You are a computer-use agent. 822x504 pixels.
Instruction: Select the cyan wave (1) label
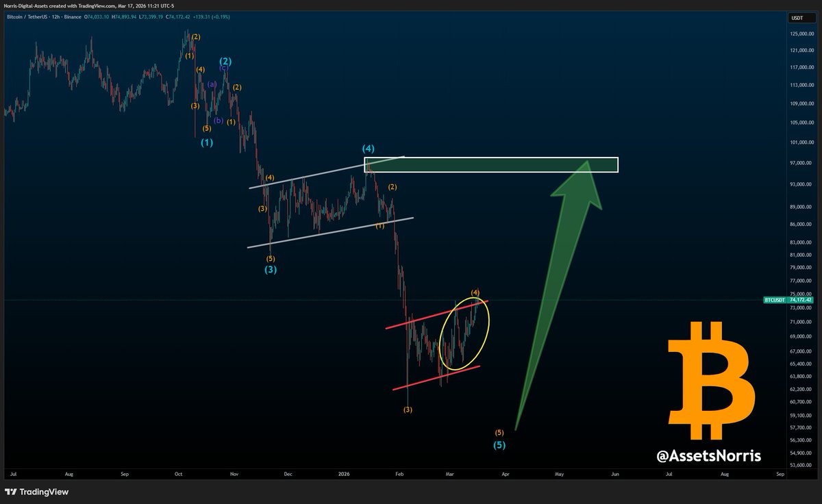(x=206, y=143)
